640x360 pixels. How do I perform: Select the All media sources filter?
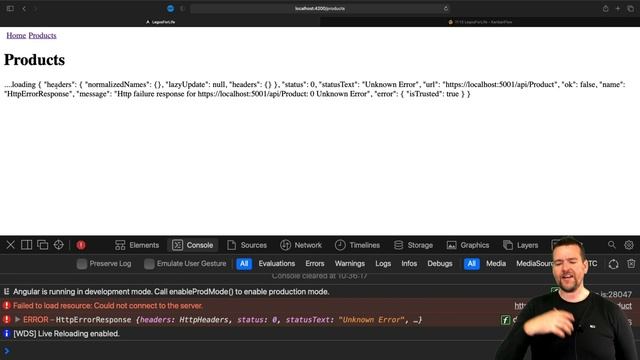click(471, 264)
